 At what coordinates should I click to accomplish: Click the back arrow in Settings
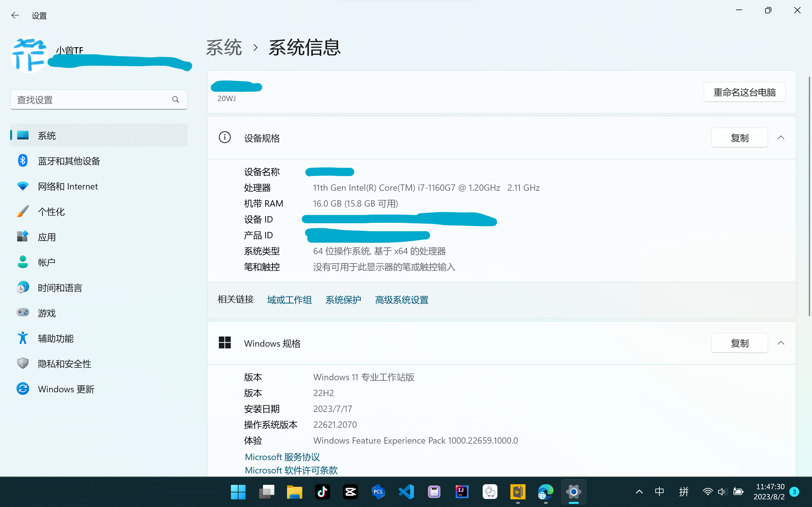pos(15,16)
